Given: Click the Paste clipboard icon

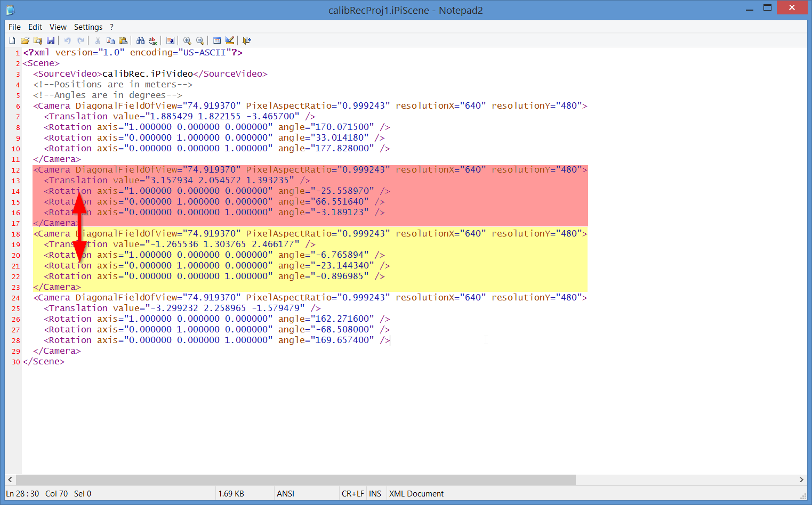Looking at the screenshot, I should [x=123, y=40].
